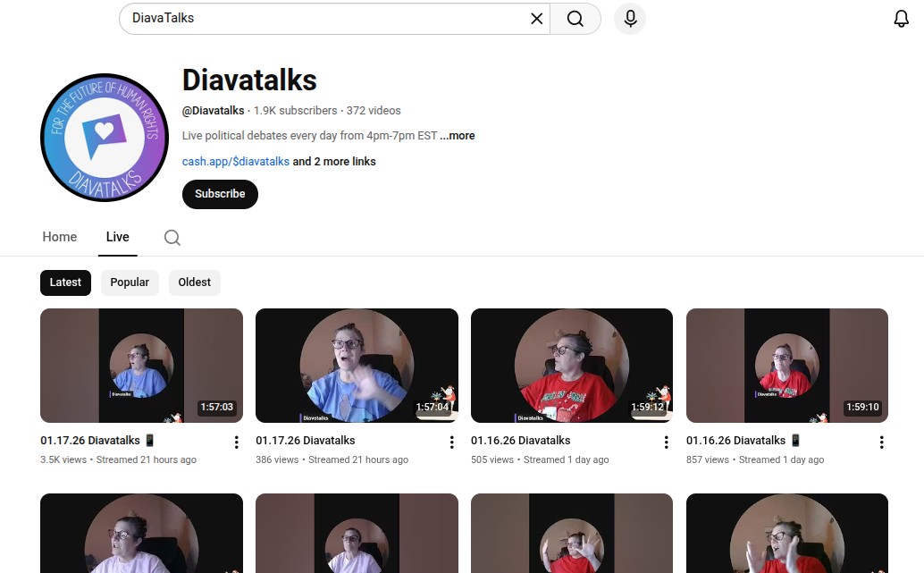The height and width of the screenshot is (573, 924).
Task: Click the Diavatalks channel name heading
Action: 249,80
